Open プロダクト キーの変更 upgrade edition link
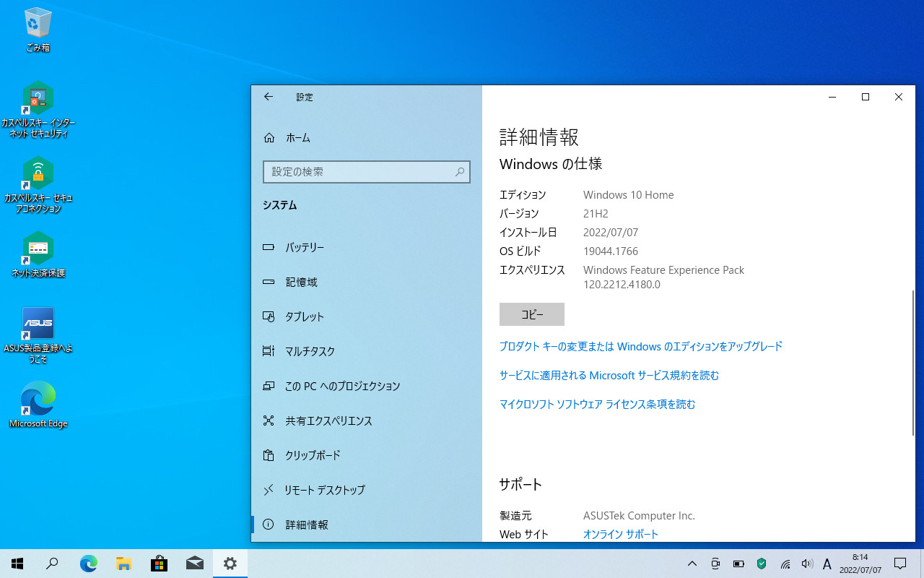Screen dimensions: 924x578 coord(641,346)
